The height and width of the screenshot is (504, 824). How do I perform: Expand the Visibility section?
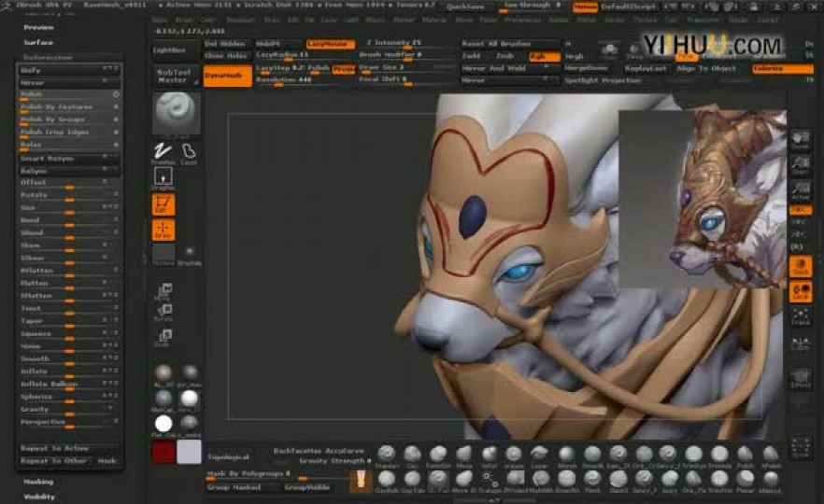[39, 497]
